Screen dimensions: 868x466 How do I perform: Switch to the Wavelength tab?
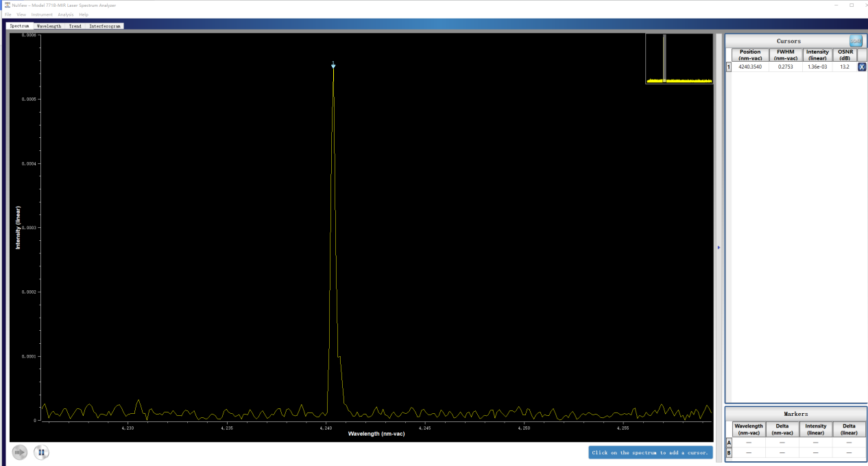pos(49,26)
